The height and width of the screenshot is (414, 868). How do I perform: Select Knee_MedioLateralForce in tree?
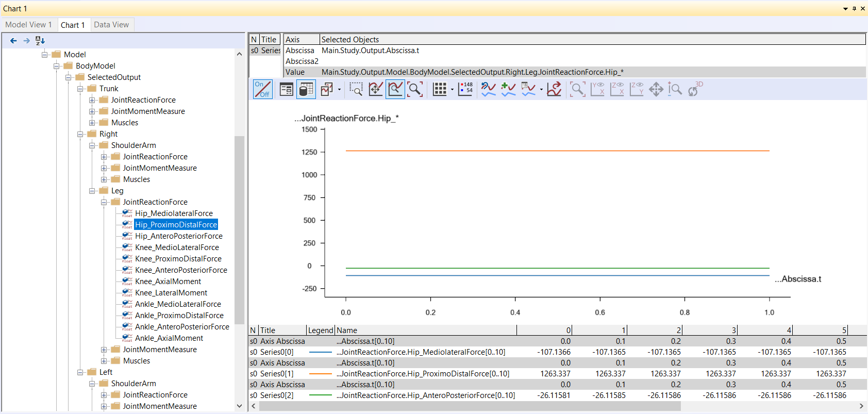tap(177, 247)
